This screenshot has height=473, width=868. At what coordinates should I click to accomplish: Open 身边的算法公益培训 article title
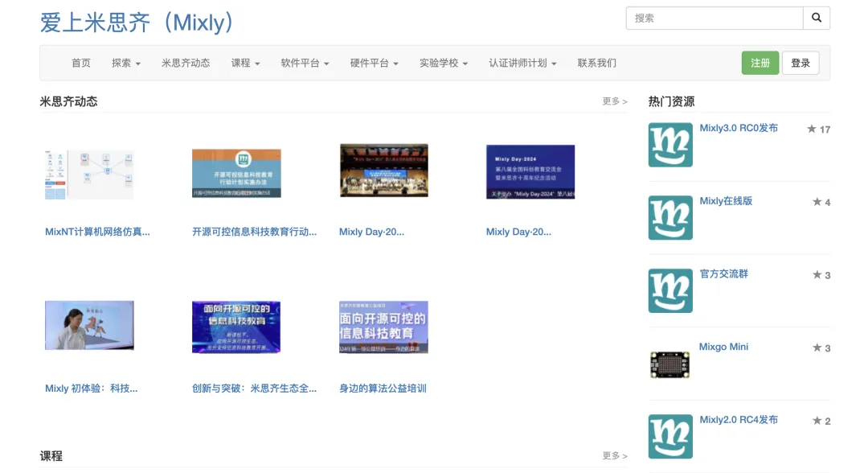tap(383, 389)
